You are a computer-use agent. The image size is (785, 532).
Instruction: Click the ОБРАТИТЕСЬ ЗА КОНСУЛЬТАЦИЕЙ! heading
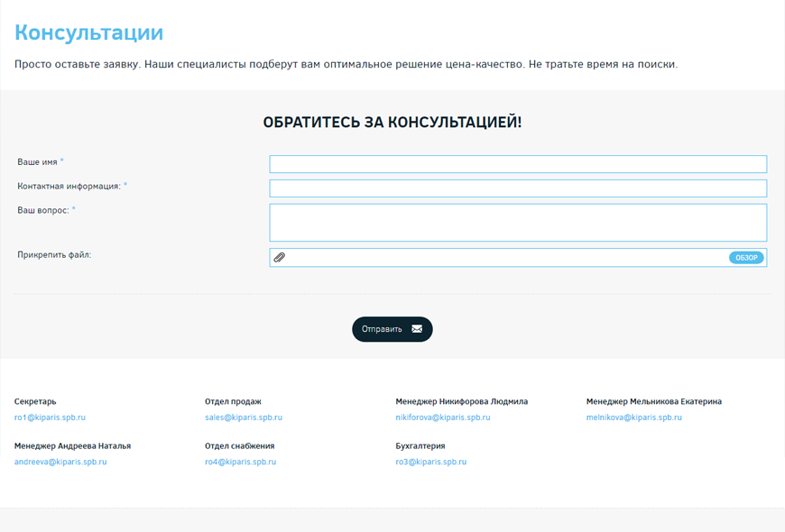[392, 122]
